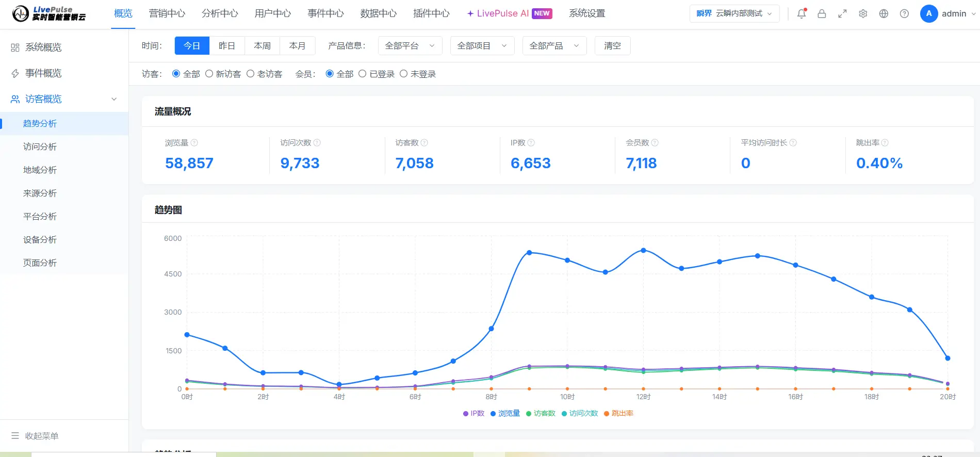The width and height of the screenshot is (980, 457).
Task: Switch to the 营销中心 top menu
Action: pyautogui.click(x=167, y=13)
